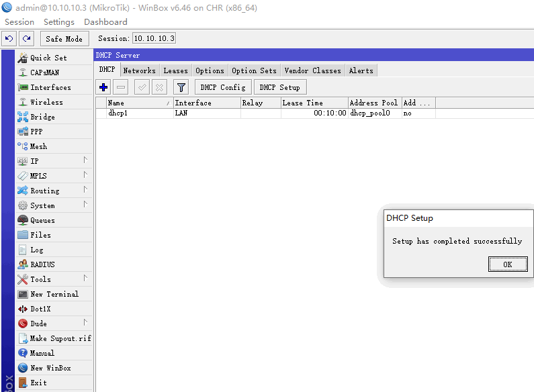Switch to the DHCP tab
Screen dimensions: 534x392
pyautogui.click(x=107, y=70)
